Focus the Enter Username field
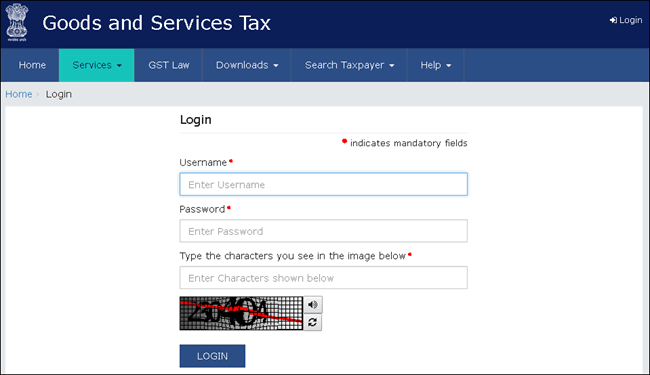 (x=323, y=184)
